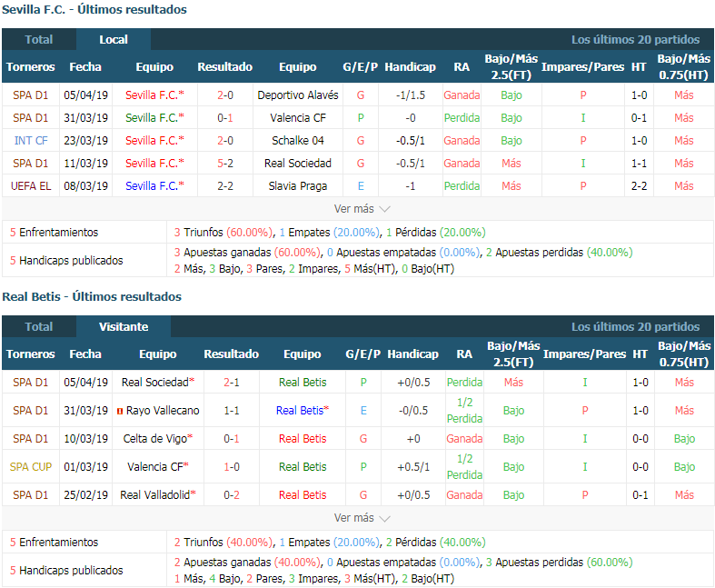Screen dimensions: 715x588
Task: Expand 'Ver más' under Real Betis results
Action: pos(362,518)
